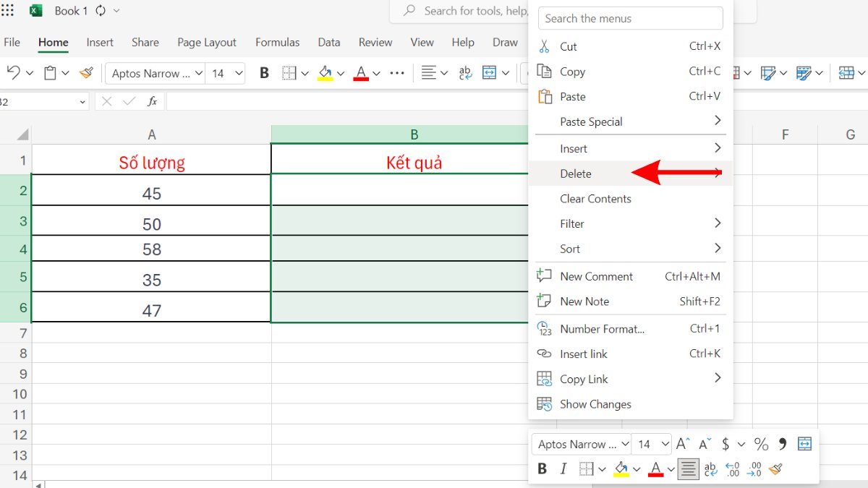The width and height of the screenshot is (868, 488).
Task: Apply red font color from ribbon
Action: (x=361, y=73)
